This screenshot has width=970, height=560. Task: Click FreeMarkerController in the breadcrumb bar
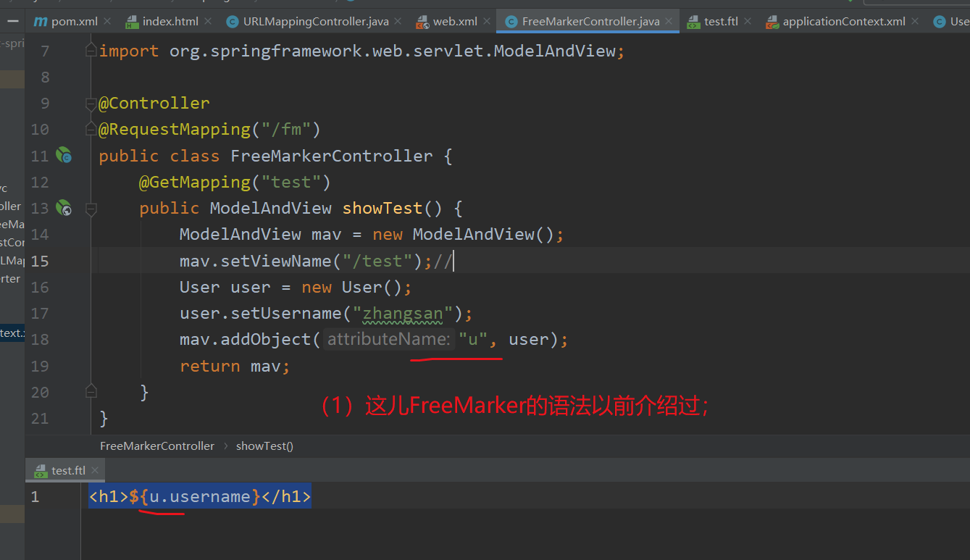click(x=156, y=446)
